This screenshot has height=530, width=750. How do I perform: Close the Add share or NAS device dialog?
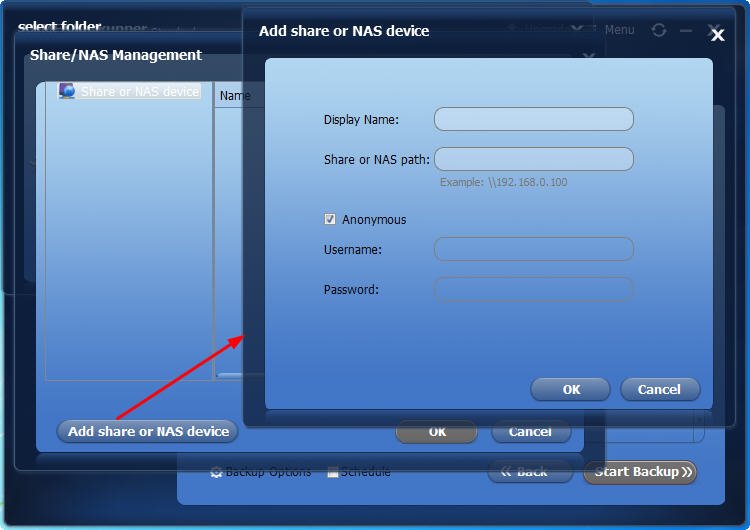pyautogui.click(x=717, y=35)
